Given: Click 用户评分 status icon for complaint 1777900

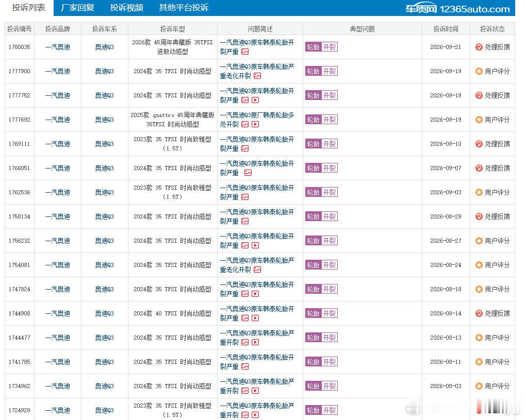Looking at the screenshot, I should (479, 71).
